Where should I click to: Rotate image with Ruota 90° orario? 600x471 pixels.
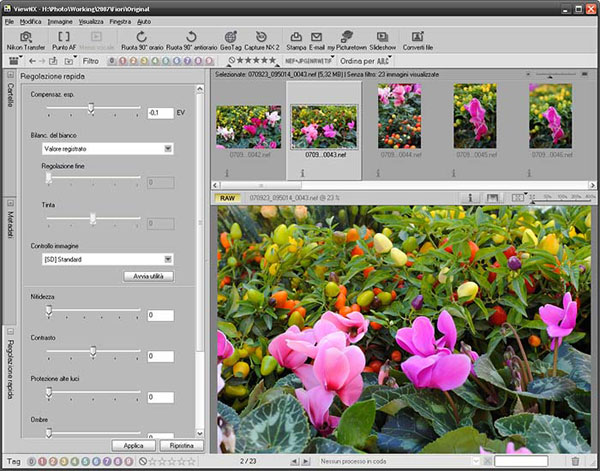[x=142, y=41]
